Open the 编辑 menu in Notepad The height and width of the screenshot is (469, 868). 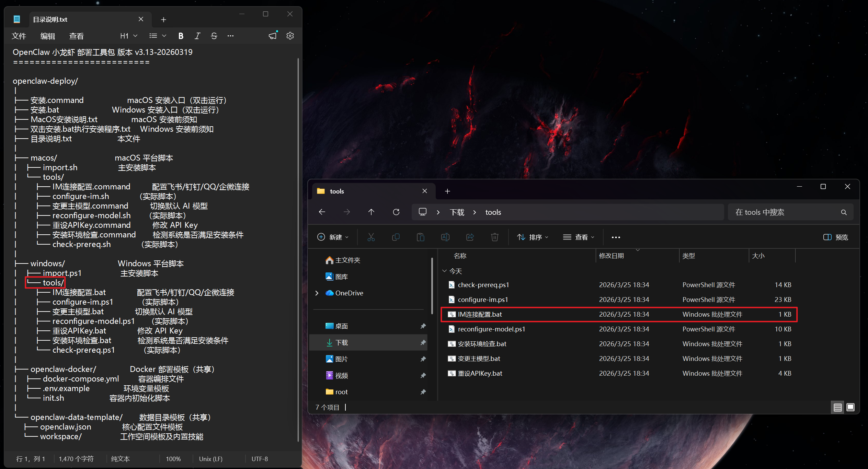point(47,36)
